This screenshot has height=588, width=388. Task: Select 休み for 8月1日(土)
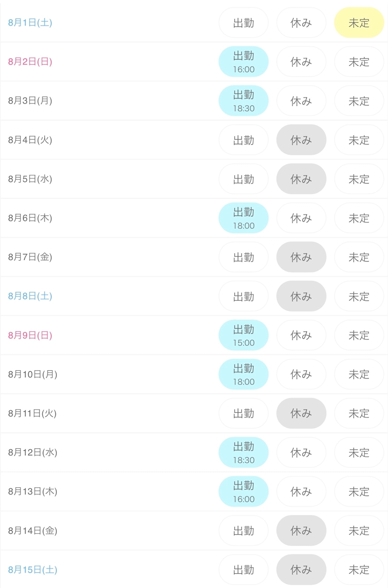click(x=301, y=23)
